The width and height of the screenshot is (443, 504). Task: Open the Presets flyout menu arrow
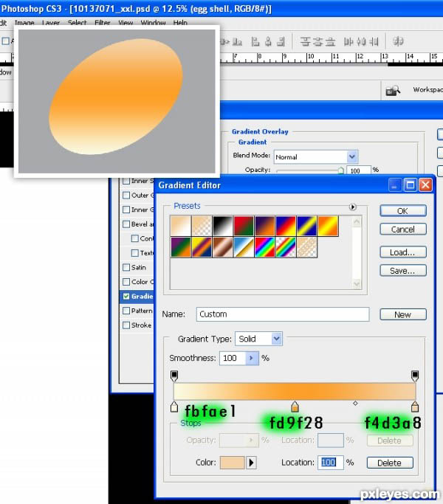(353, 207)
